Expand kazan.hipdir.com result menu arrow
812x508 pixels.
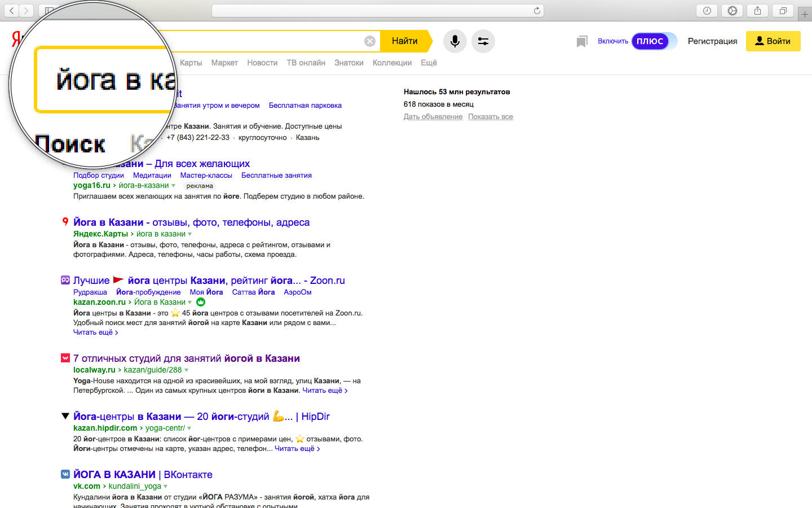(189, 428)
